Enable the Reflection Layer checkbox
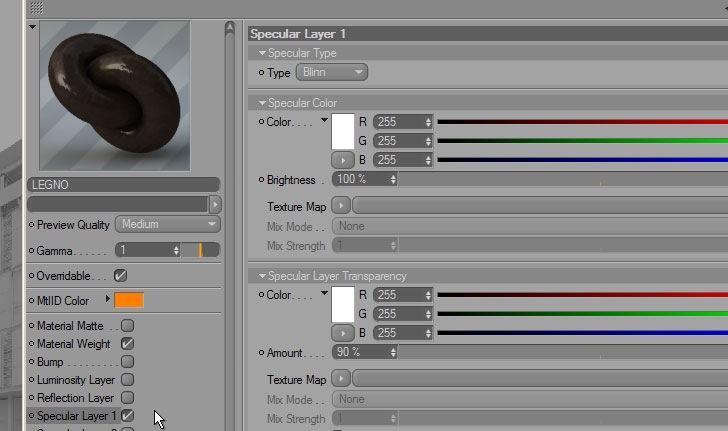 tap(127, 398)
